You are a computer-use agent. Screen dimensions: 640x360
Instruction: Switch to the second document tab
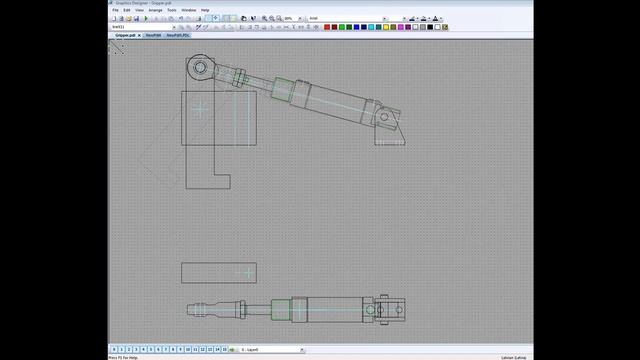click(x=153, y=36)
